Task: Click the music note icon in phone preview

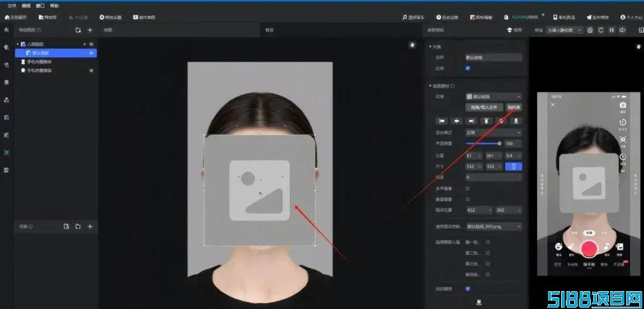Action: pyautogui.click(x=606, y=246)
